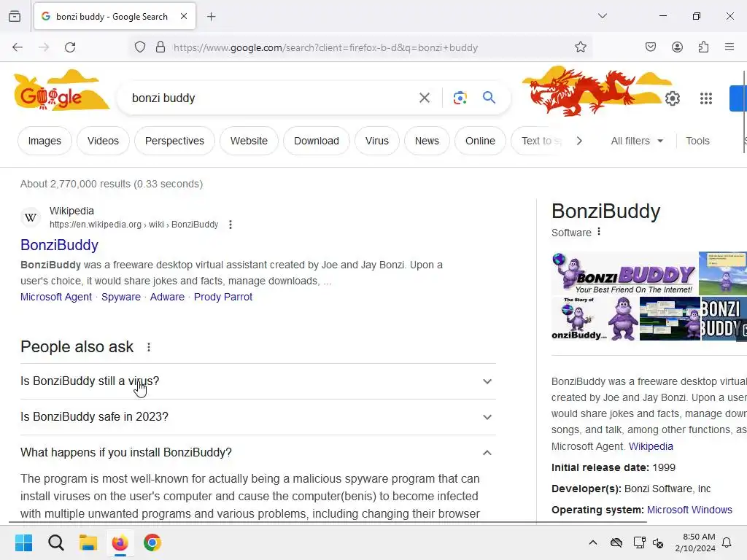Open Google quick settings gear
Image resolution: width=747 pixels, height=560 pixels.
673,98
